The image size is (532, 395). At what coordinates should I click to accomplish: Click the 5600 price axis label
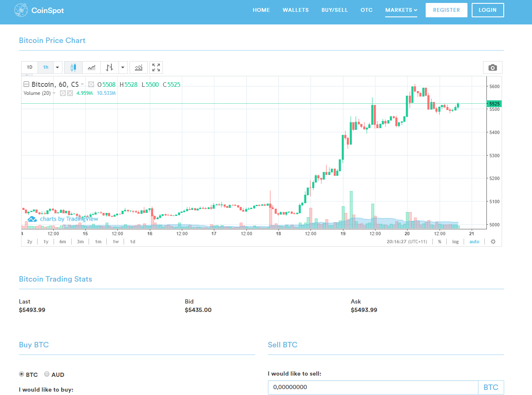pos(494,86)
